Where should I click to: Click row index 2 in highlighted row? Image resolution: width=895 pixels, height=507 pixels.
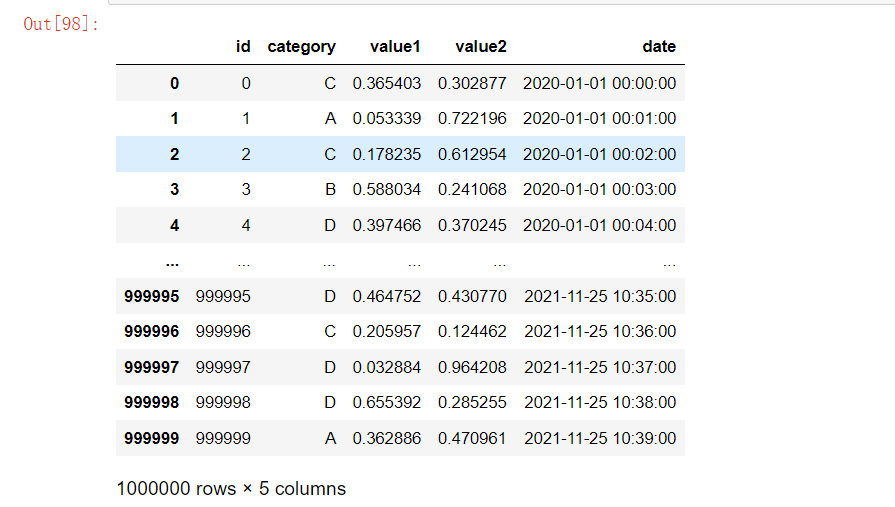175,154
